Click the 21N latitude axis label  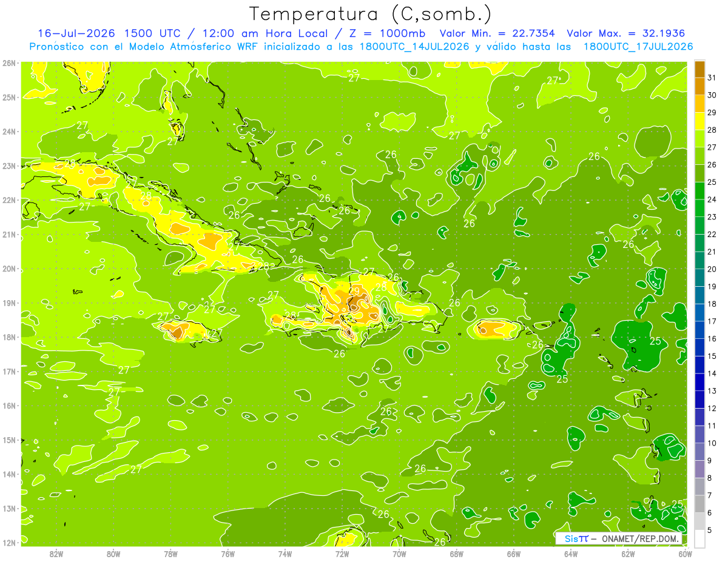coord(9,235)
